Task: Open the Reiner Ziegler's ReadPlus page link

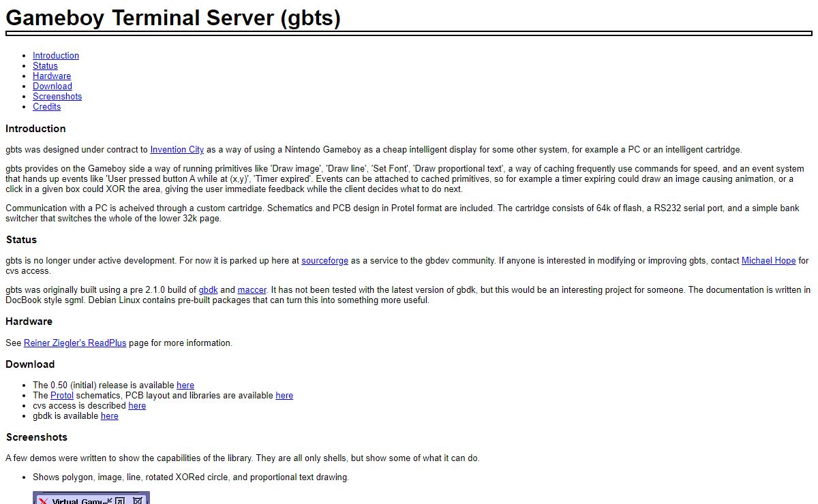Action: 75,343
